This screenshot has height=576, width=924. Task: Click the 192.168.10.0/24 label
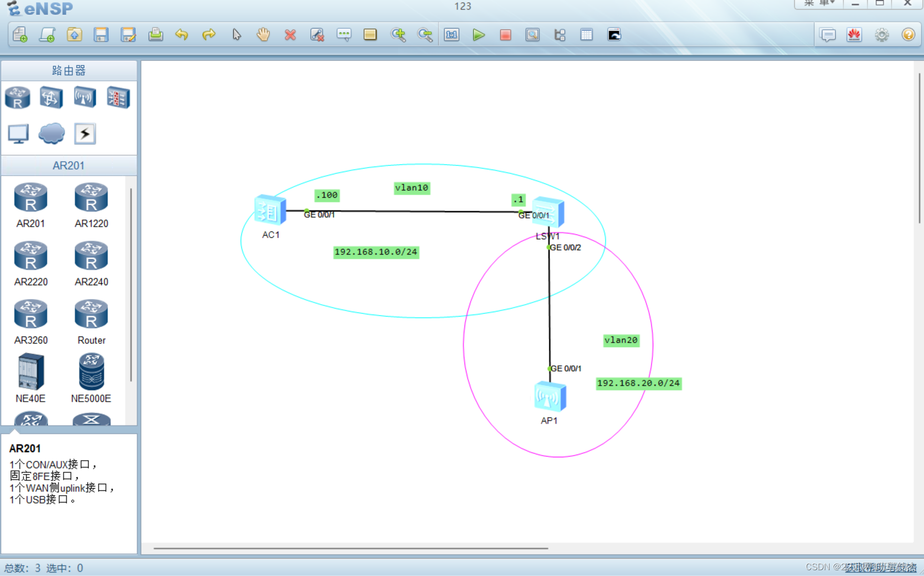point(376,252)
